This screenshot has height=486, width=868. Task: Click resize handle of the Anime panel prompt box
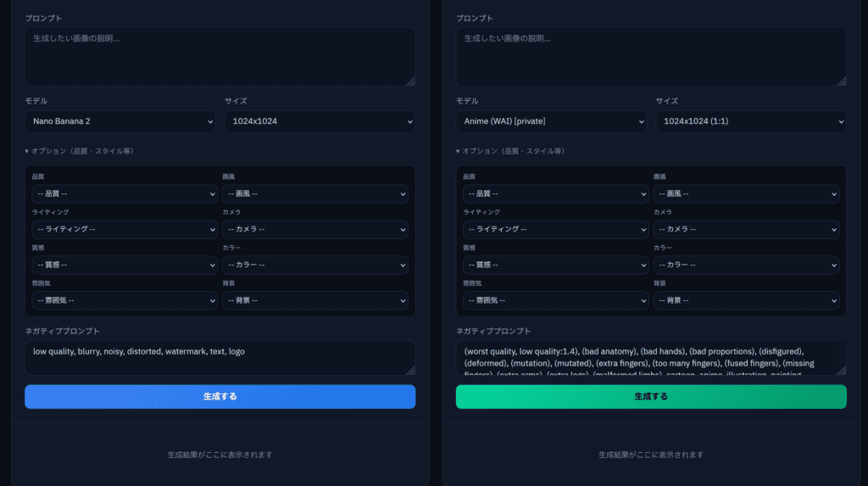point(841,81)
